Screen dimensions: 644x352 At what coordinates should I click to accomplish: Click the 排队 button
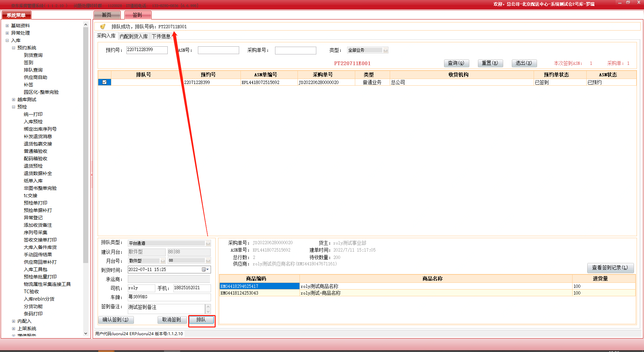[x=201, y=320]
